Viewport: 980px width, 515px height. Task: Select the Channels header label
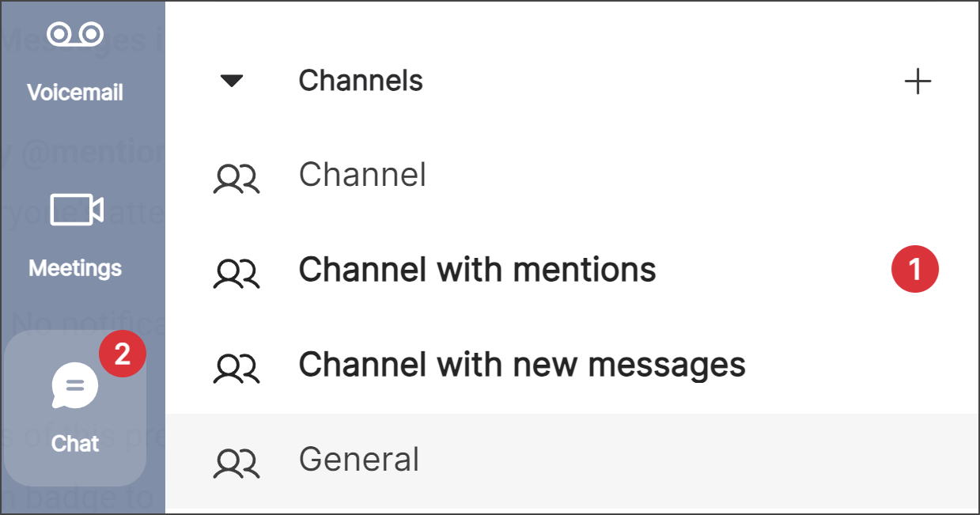(x=361, y=80)
